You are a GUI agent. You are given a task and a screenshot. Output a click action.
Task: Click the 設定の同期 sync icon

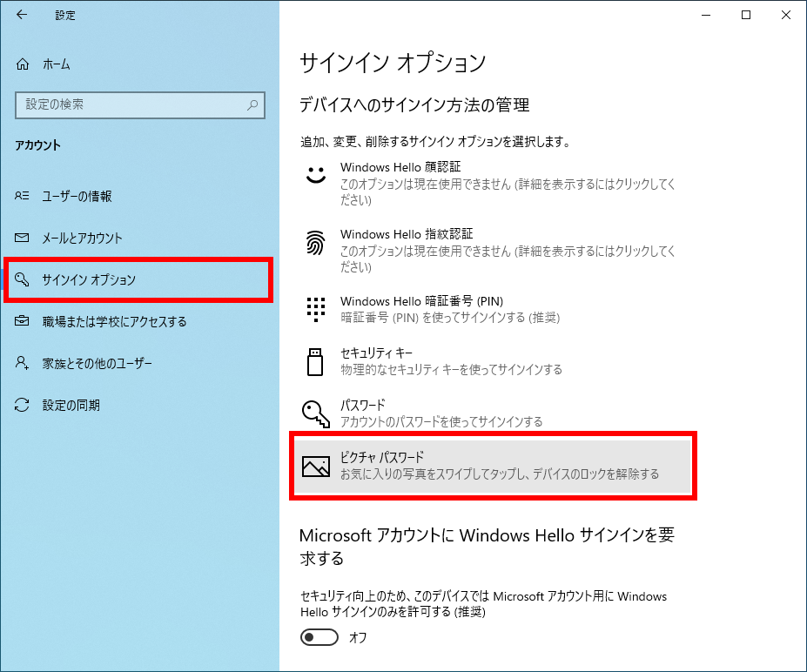22,405
